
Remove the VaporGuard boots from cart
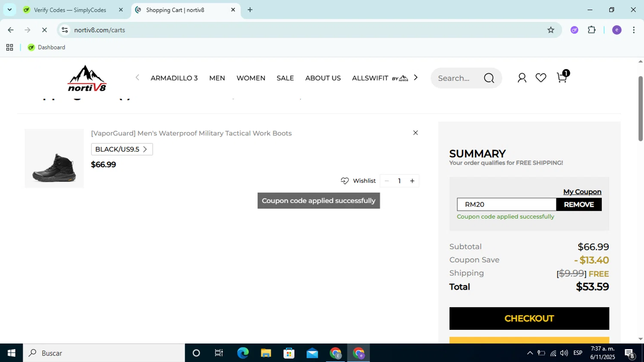point(415,133)
